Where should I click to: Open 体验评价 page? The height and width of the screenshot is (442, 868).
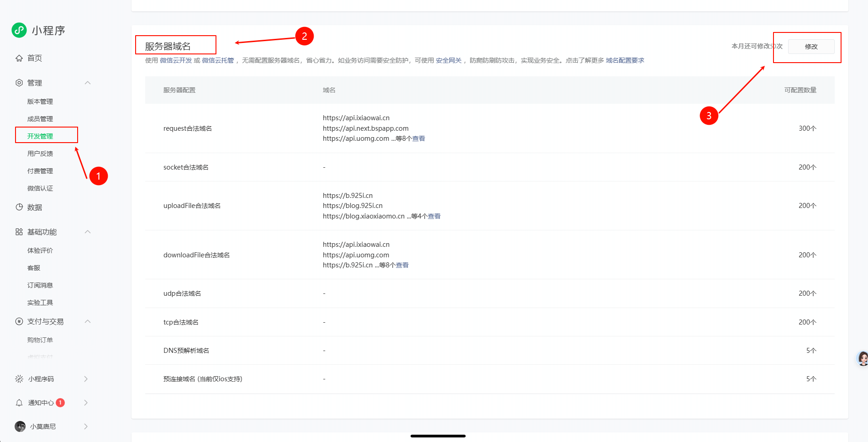point(40,250)
